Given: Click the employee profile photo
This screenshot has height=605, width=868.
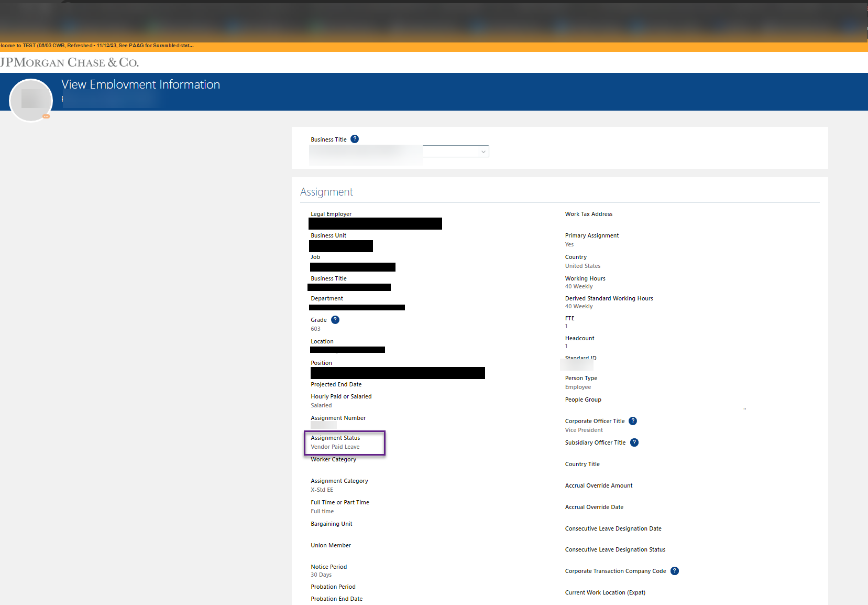Looking at the screenshot, I should (x=31, y=100).
